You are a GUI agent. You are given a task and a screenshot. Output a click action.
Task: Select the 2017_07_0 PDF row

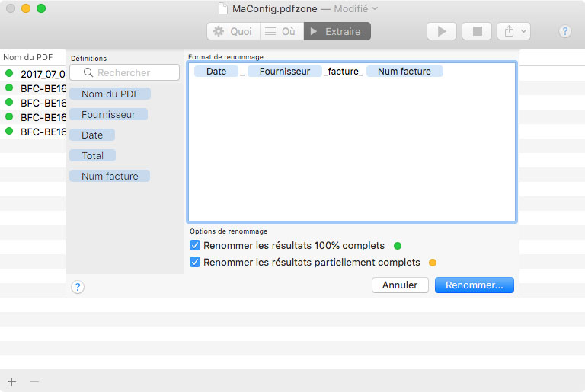pyautogui.click(x=36, y=74)
